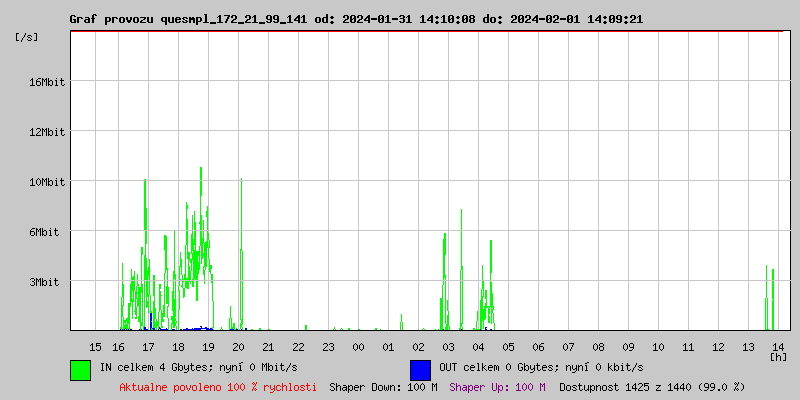Click the [/s] unit label
The width and height of the screenshot is (800, 400).
pyautogui.click(x=27, y=37)
